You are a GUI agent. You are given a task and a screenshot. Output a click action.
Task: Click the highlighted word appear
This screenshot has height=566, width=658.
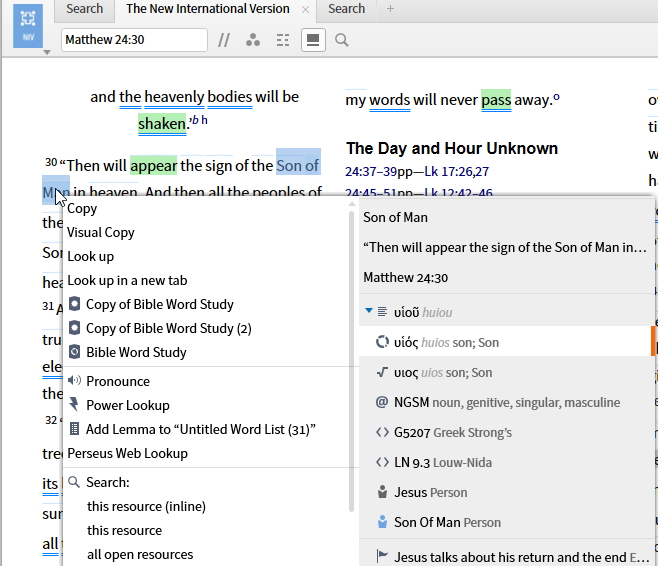coord(154,166)
